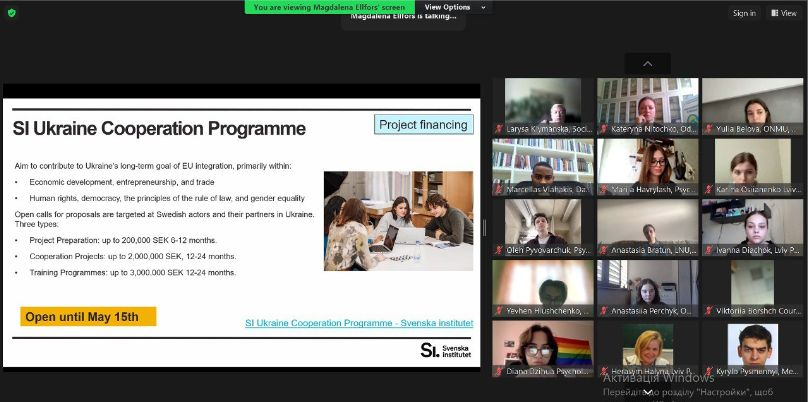Click Kateryna Nitochko's muted microphone icon
808x402 pixels.
click(x=603, y=129)
